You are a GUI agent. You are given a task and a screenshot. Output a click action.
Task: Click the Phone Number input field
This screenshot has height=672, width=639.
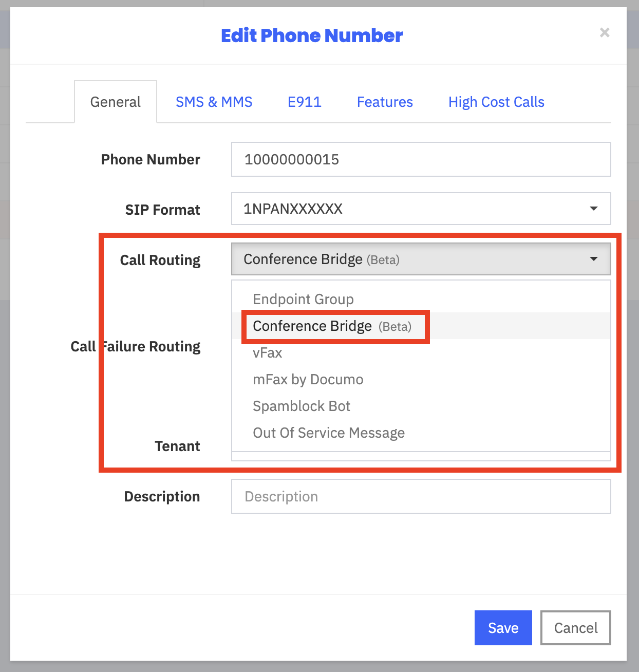point(421,159)
